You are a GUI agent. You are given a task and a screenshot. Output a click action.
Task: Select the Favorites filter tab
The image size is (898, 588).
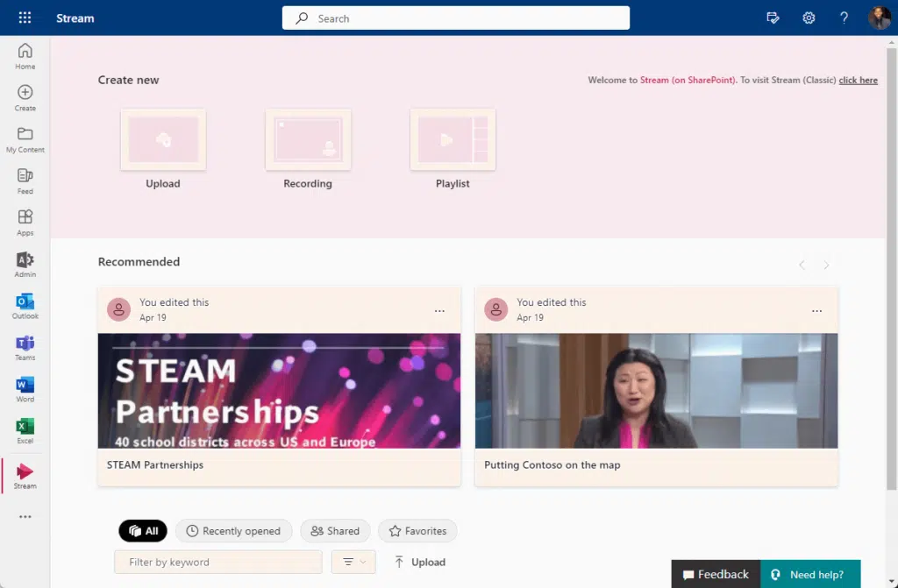click(x=417, y=531)
